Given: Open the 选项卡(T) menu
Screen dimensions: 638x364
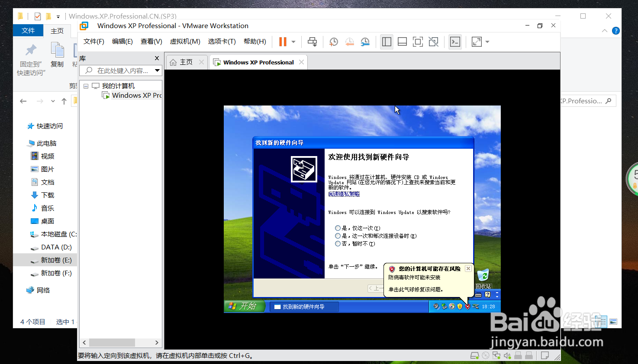Looking at the screenshot, I should 222,42.
